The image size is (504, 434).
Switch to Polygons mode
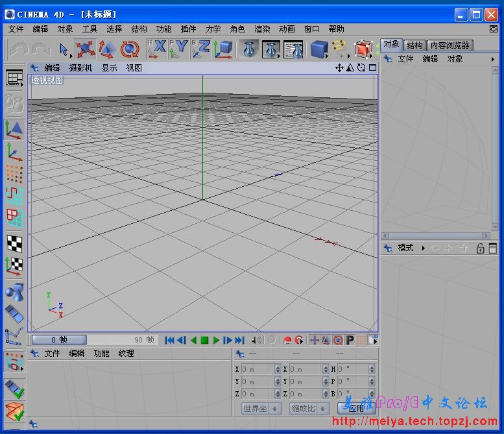14,217
